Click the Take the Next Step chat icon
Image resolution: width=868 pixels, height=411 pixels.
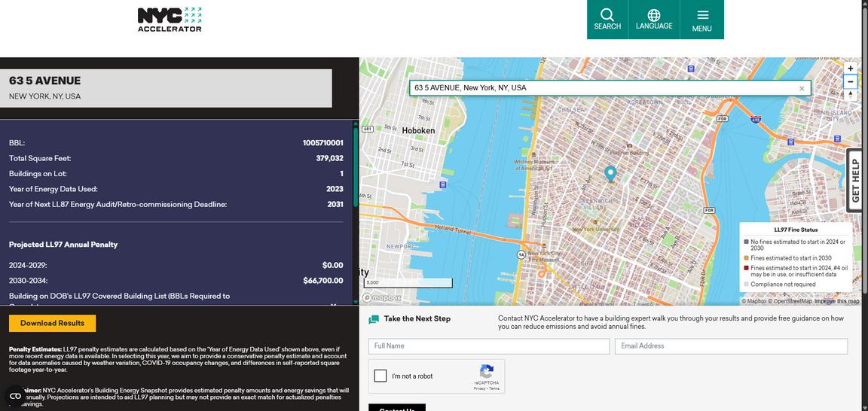coord(374,319)
